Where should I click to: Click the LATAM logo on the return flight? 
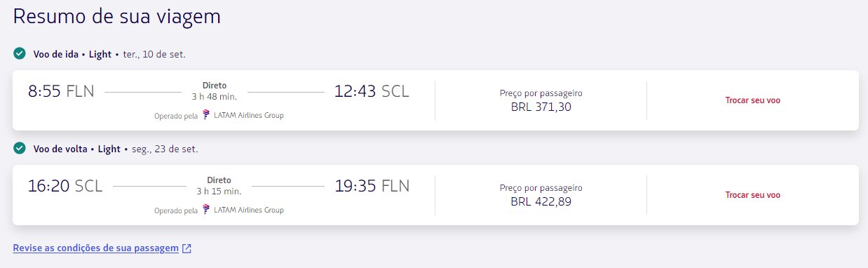tap(206, 209)
